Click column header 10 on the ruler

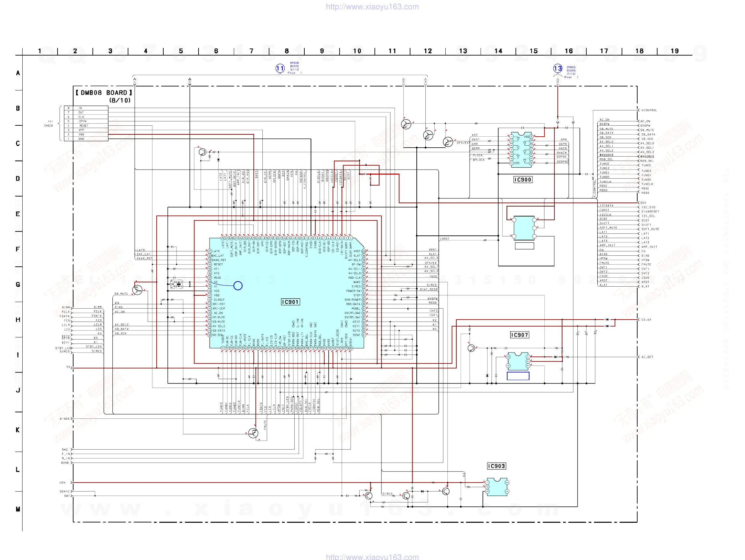(357, 51)
